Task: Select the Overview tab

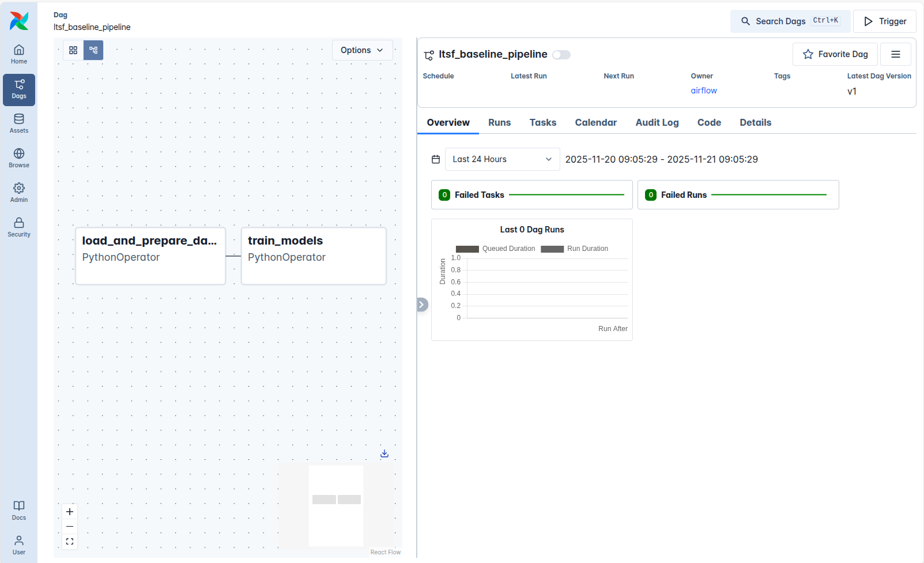Action: click(448, 122)
